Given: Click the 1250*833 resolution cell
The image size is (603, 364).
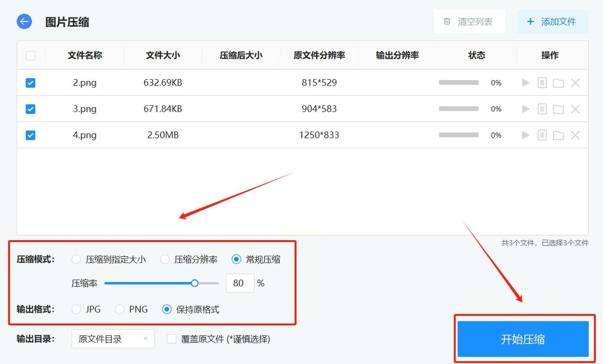Looking at the screenshot, I should [319, 135].
